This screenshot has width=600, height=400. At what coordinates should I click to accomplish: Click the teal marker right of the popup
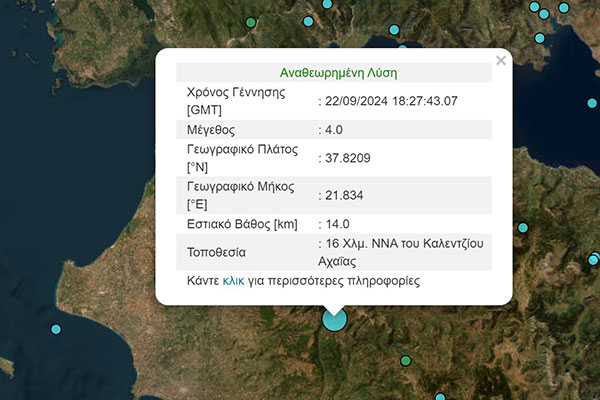point(520,226)
